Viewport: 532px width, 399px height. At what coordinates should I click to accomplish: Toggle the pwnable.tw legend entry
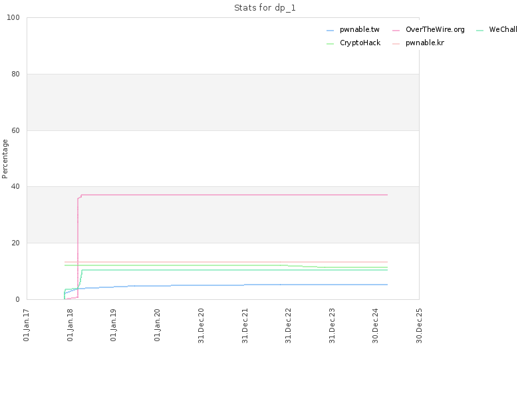[359, 29]
